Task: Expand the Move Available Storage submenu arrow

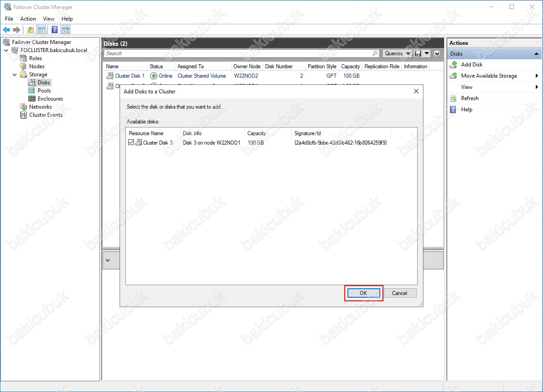Action: pyautogui.click(x=537, y=76)
